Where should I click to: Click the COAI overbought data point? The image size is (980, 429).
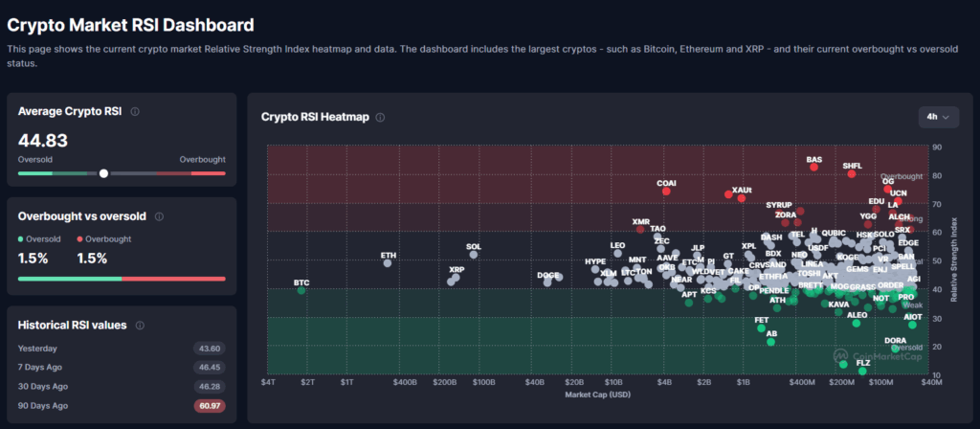click(666, 191)
